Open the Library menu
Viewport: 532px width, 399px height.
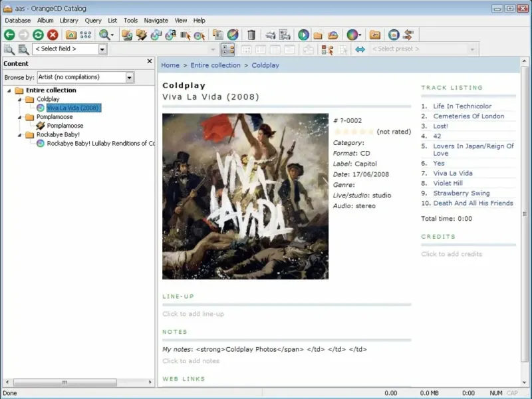(x=69, y=21)
